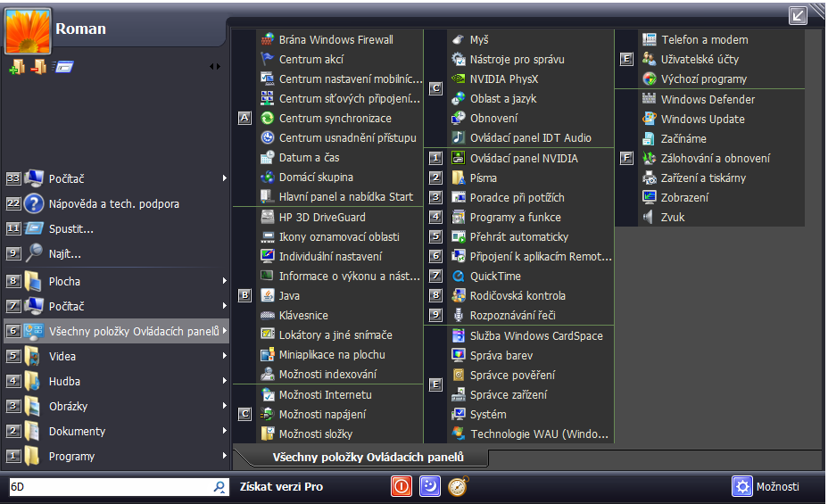This screenshot has width=828, height=504.
Task: Click the blue sleep moon icon
Action: (430, 486)
